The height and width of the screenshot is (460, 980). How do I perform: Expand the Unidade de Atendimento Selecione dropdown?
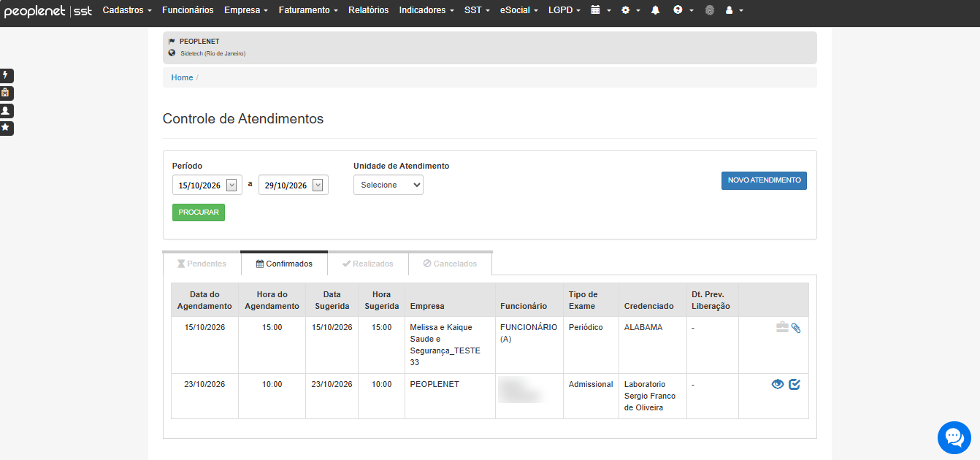point(388,185)
